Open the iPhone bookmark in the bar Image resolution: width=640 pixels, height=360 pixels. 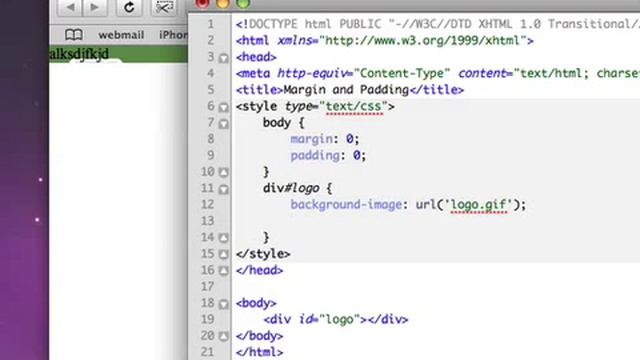pyautogui.click(x=173, y=35)
